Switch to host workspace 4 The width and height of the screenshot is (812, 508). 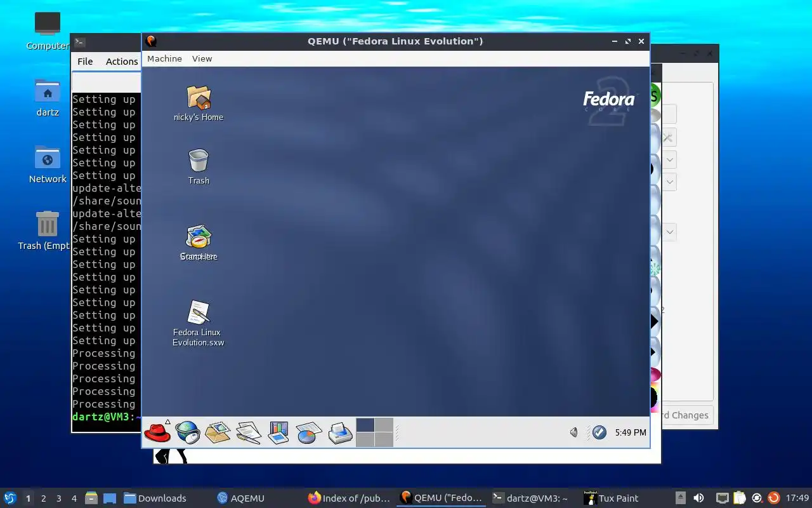click(x=74, y=498)
